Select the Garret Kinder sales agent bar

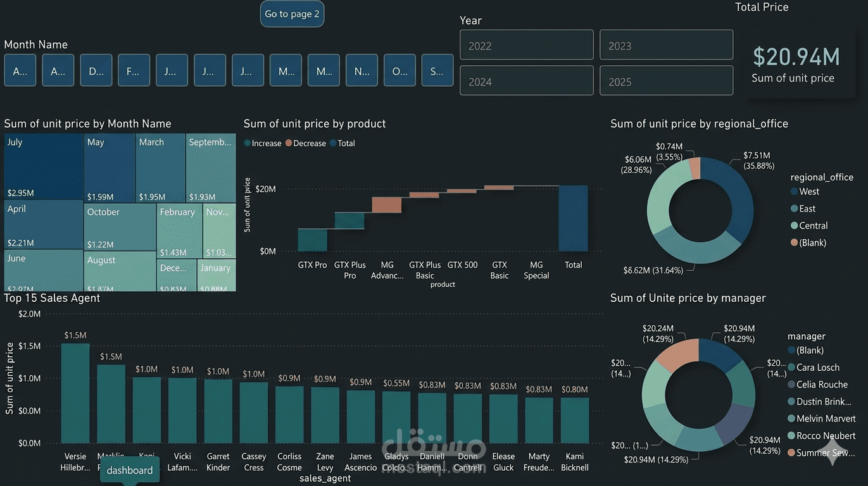point(218,411)
